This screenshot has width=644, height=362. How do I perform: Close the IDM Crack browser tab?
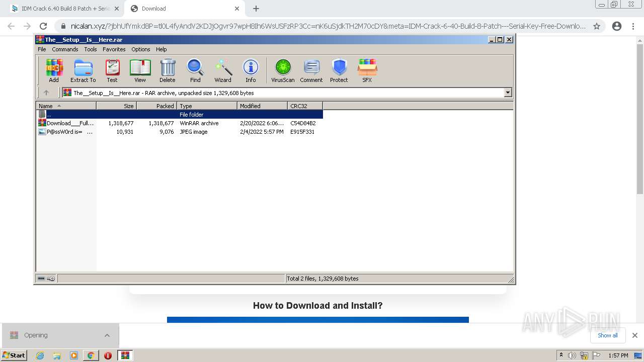tap(117, 9)
